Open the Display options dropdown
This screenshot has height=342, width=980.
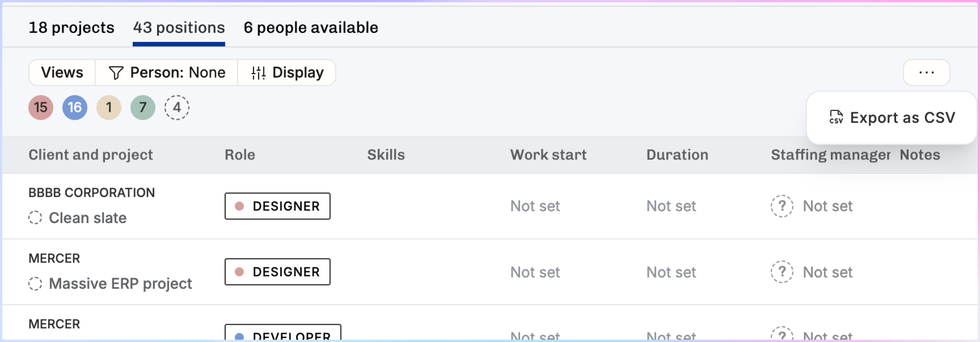[x=287, y=72]
